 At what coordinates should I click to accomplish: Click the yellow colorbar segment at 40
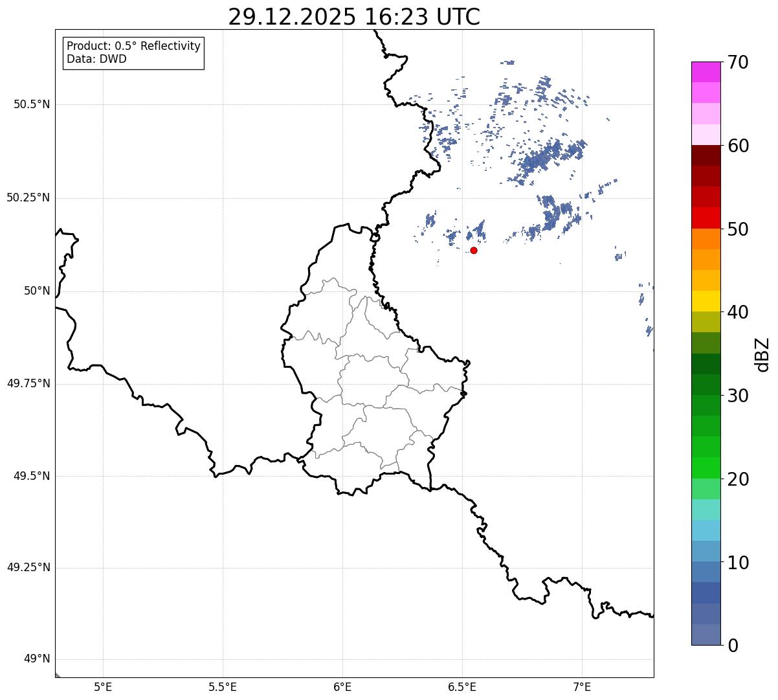(706, 301)
